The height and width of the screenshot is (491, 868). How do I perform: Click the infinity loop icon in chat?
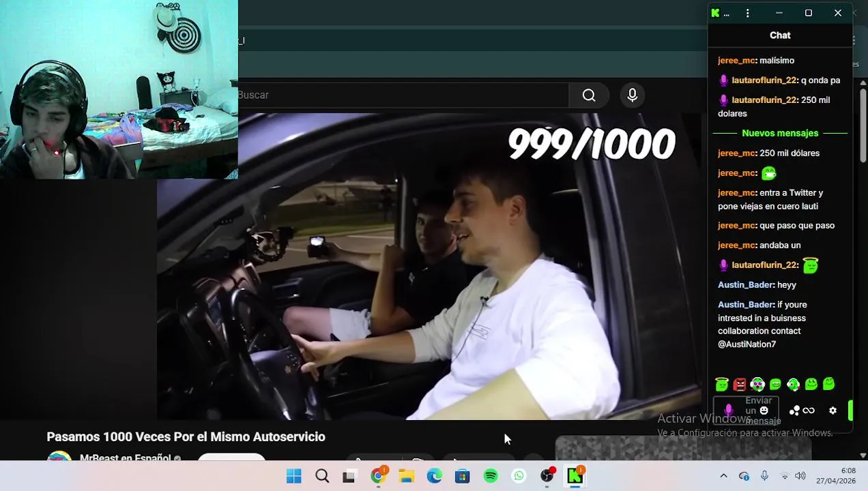coord(809,411)
